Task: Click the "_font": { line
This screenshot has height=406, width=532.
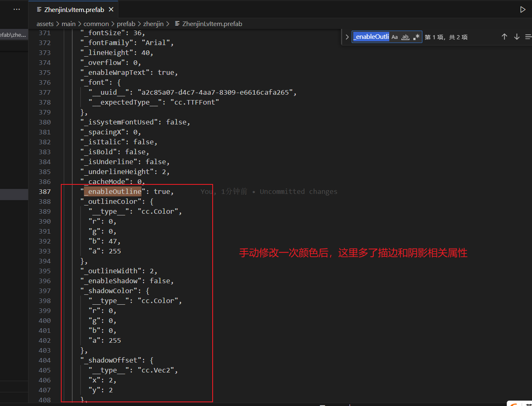Action: [x=101, y=82]
